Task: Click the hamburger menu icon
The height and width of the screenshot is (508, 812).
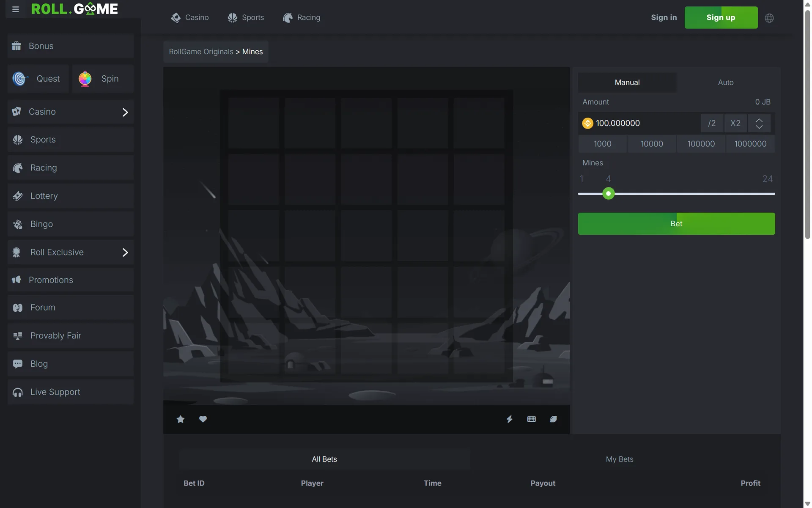Action: tap(16, 9)
